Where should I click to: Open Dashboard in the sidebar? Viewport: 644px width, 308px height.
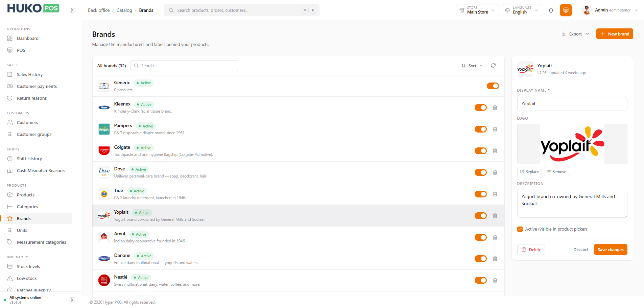pyautogui.click(x=38, y=38)
